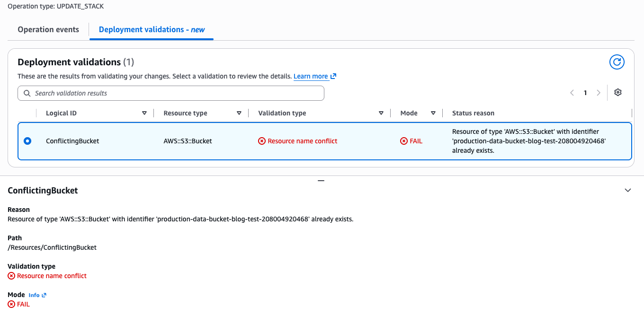Click the Status reason text in row

tap(529, 141)
